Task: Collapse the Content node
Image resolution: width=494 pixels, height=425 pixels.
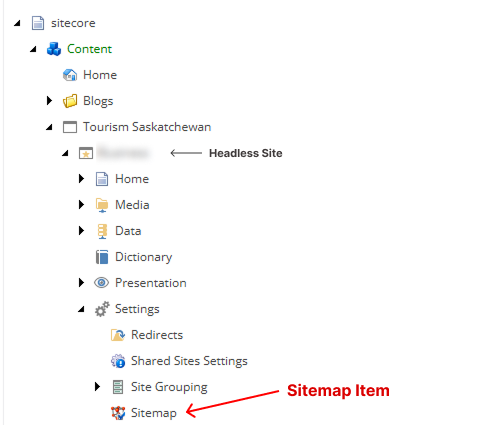Action: pyautogui.click(x=33, y=49)
